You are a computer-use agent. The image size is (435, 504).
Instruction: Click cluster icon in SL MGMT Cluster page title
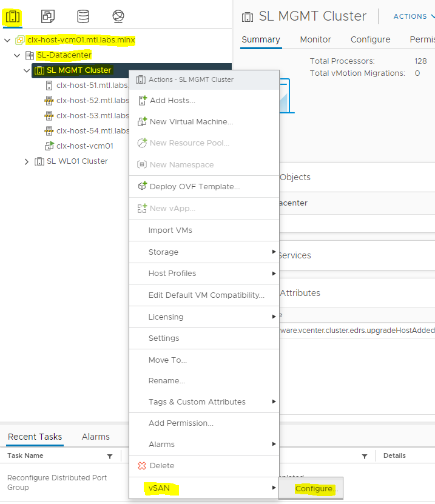[248, 17]
